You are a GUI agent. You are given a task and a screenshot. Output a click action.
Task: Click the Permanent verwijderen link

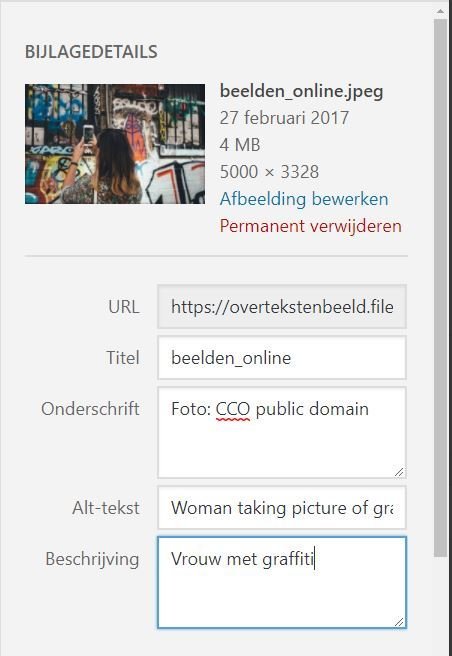311,226
